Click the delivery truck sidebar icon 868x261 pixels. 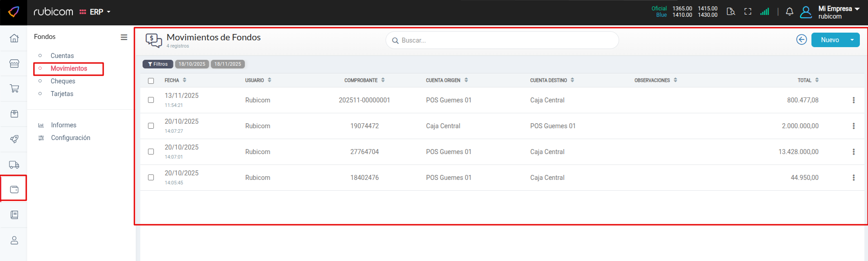(14, 164)
